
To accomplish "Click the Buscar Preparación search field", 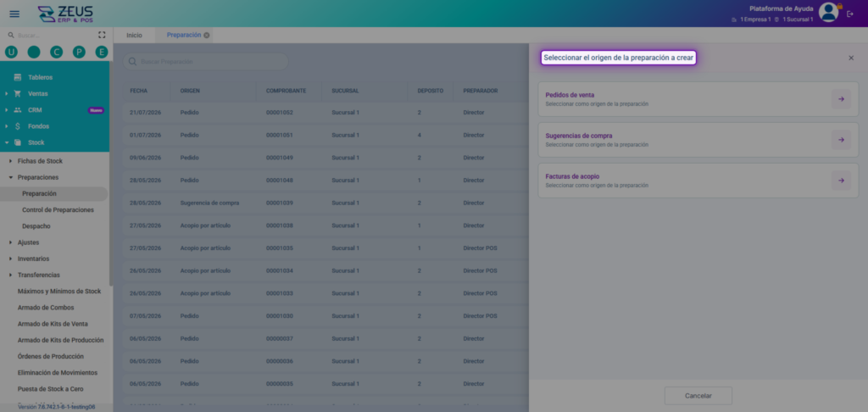I will click(x=205, y=62).
